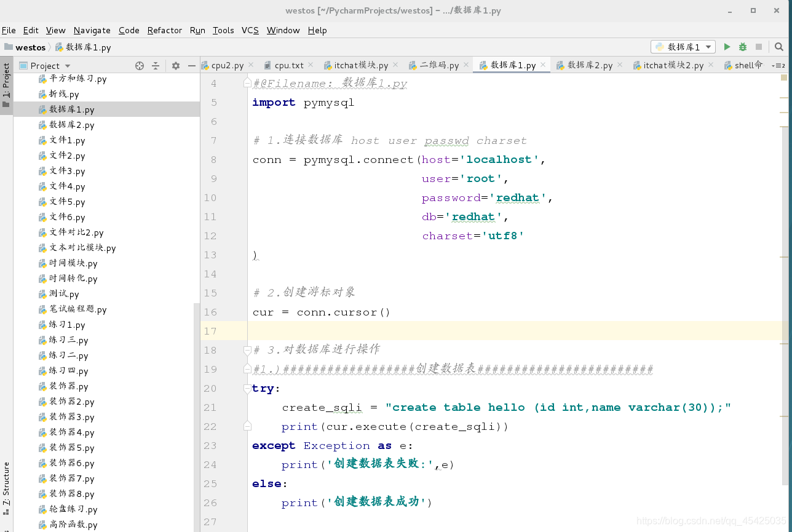This screenshot has height=532, width=792.
Task: Click the scroll-from-source crosshair icon
Action: (140, 66)
